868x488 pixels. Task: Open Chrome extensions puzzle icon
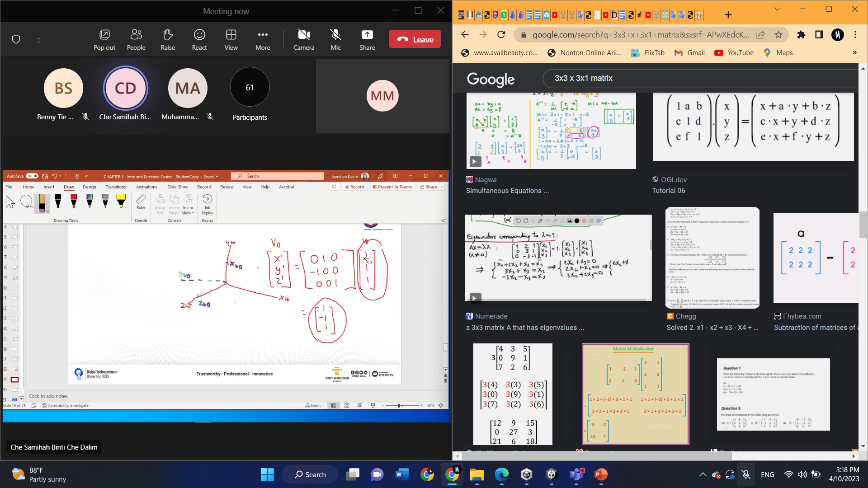click(x=801, y=35)
